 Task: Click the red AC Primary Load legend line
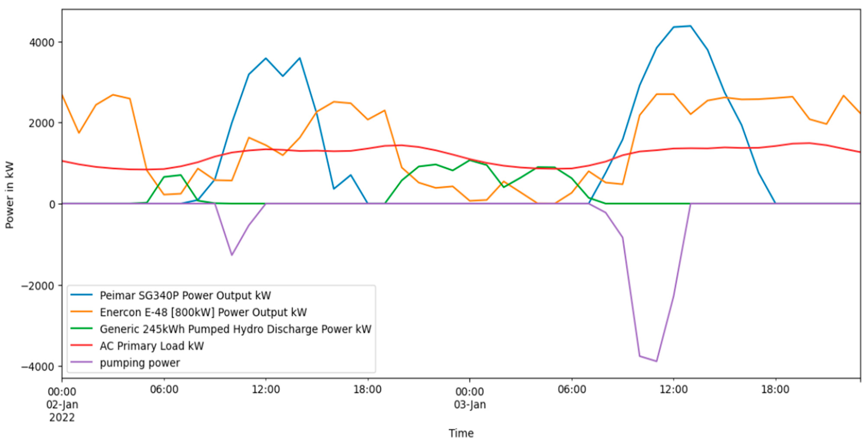(81, 345)
